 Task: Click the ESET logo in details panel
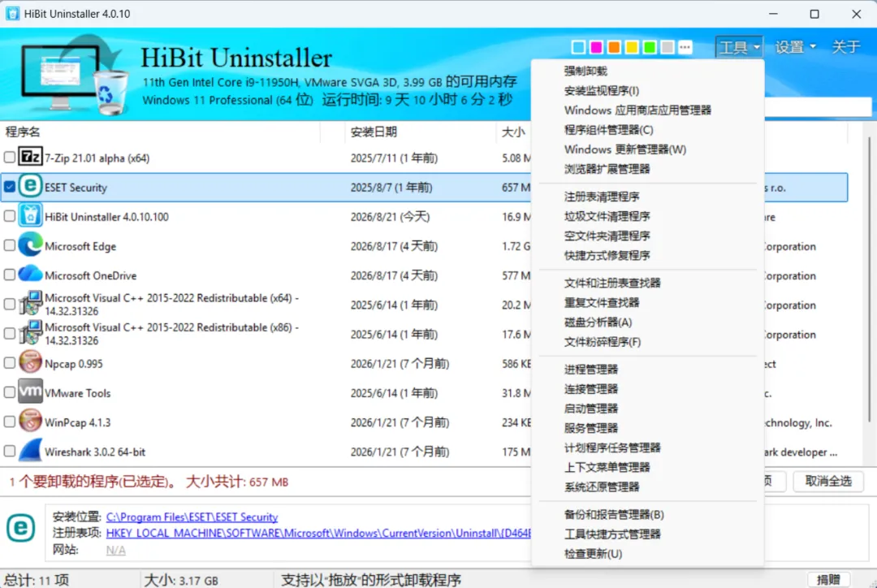point(20,528)
